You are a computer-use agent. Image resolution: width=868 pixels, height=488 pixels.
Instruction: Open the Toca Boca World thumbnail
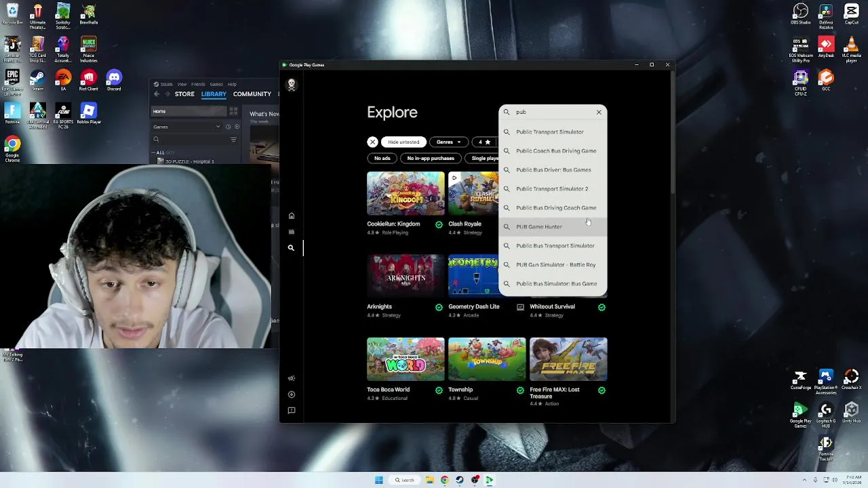tap(406, 359)
